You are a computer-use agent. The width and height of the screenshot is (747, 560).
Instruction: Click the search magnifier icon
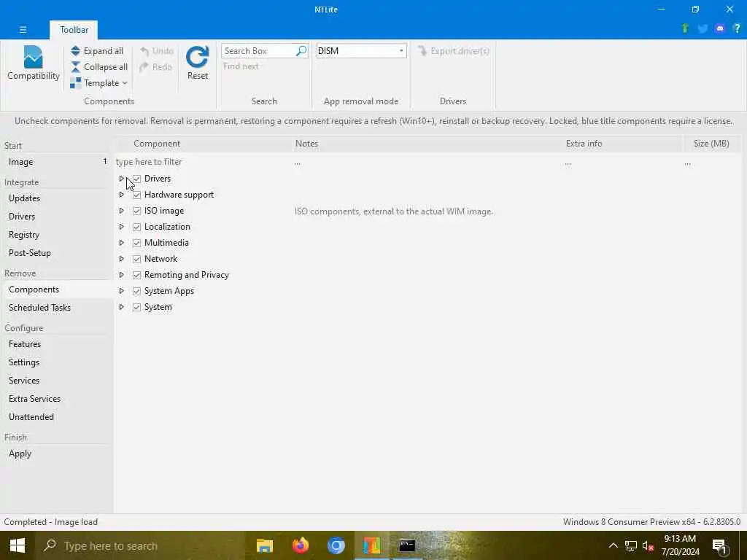click(x=301, y=50)
